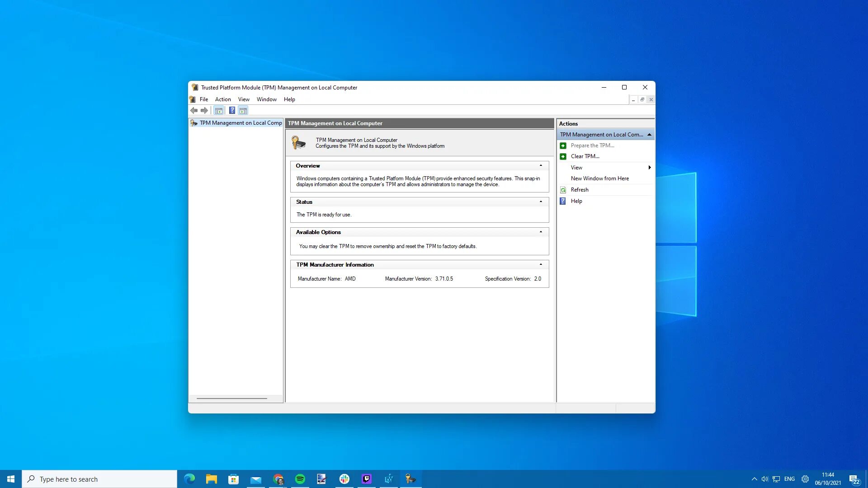Screen dimensions: 868x488
Task: Open Spotify from the taskbar
Action: (x=300, y=479)
